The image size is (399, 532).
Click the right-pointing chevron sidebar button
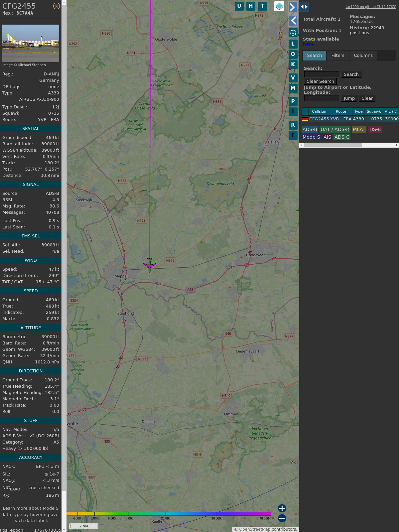[x=293, y=7]
